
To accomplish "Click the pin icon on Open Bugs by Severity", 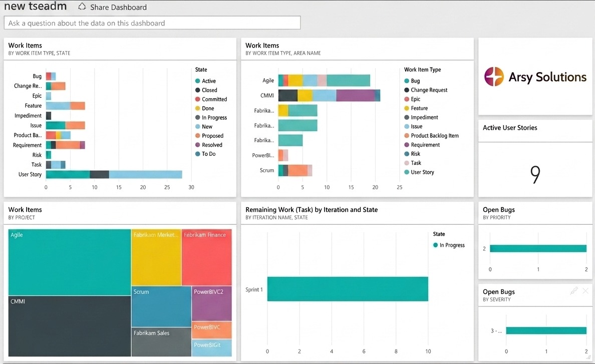I will tap(574, 291).
